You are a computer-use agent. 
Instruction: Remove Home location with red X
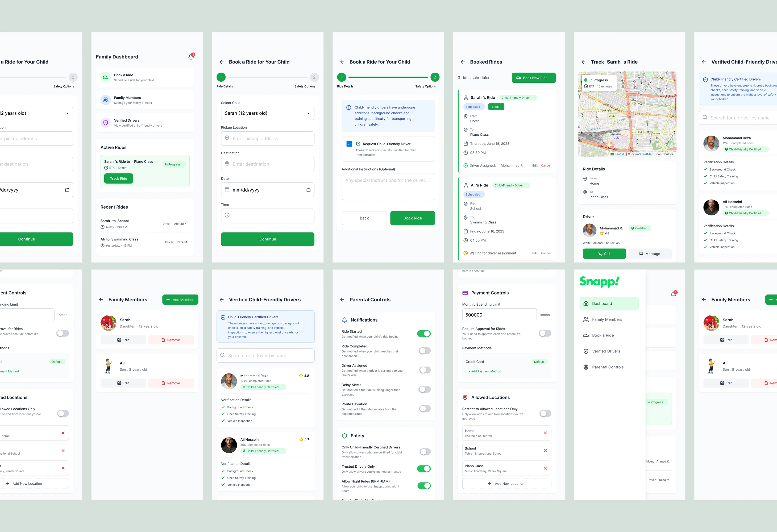[545, 433]
